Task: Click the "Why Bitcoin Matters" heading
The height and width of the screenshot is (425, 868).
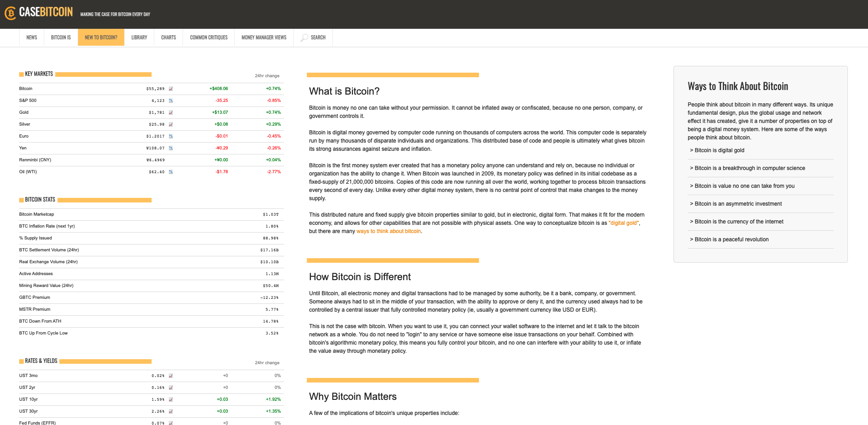Action: (x=353, y=397)
